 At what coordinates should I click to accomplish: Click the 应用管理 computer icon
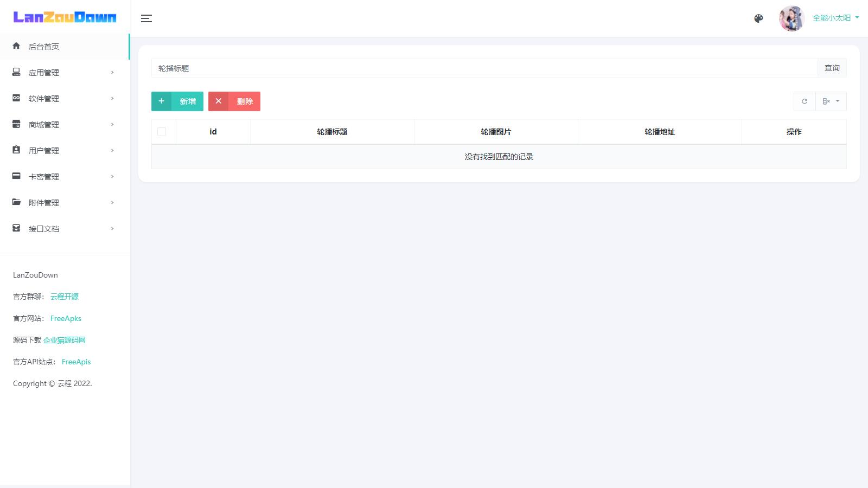(x=16, y=72)
